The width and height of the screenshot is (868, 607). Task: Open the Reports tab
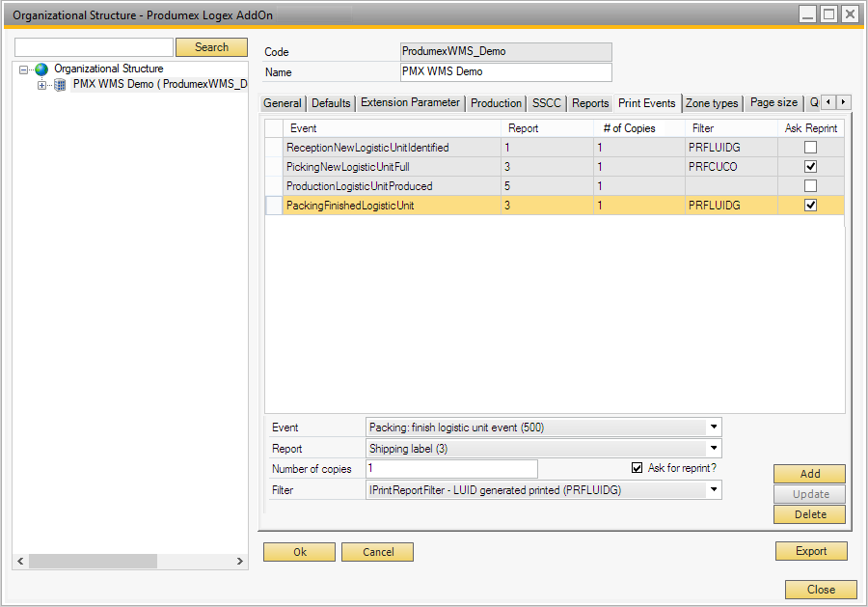coord(590,103)
